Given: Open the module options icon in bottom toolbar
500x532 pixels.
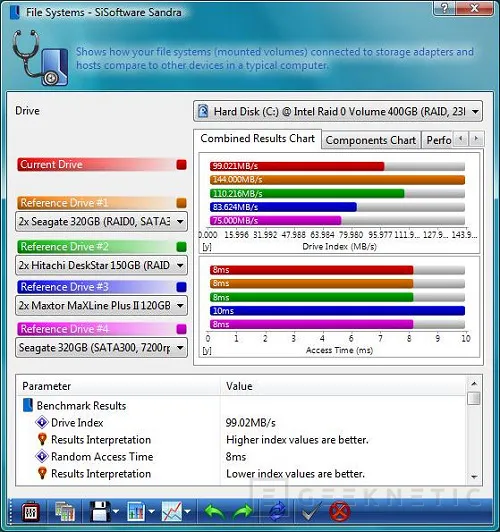Looking at the screenshot, I should (x=31, y=511).
